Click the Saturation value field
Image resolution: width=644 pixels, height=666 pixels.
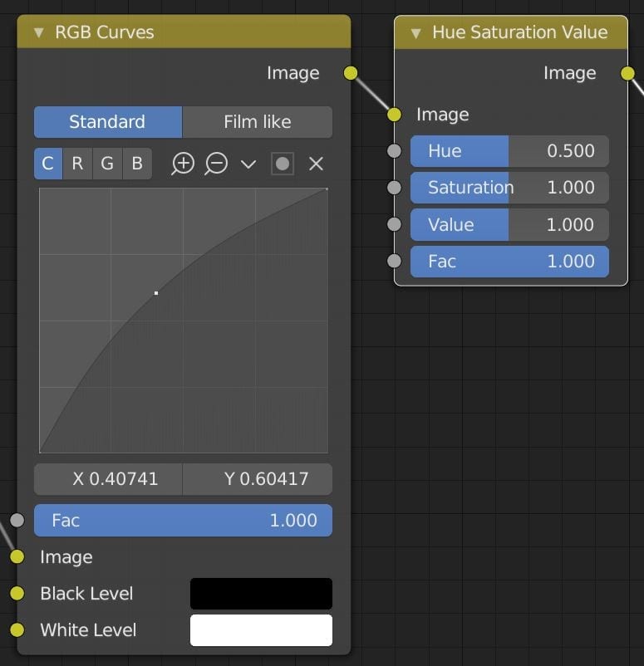coord(509,188)
